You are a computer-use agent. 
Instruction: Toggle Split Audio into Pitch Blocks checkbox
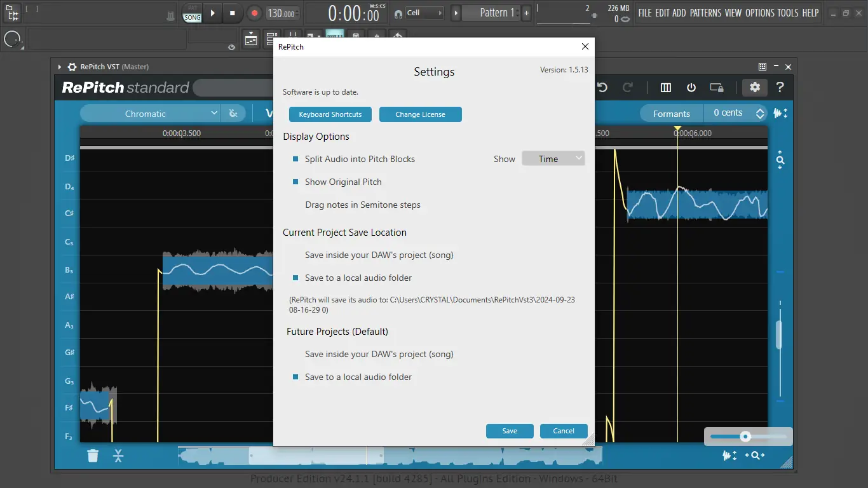[295, 159]
